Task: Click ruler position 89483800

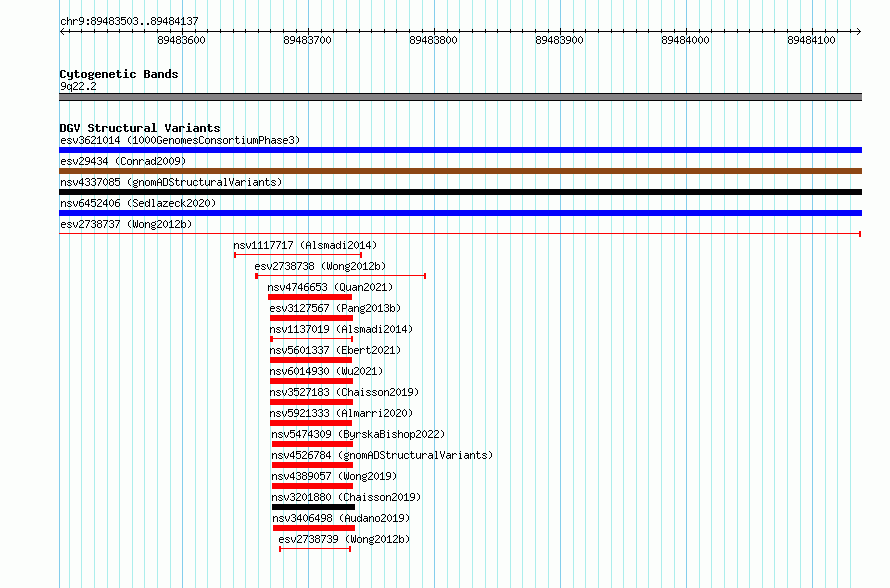Action: (434, 40)
